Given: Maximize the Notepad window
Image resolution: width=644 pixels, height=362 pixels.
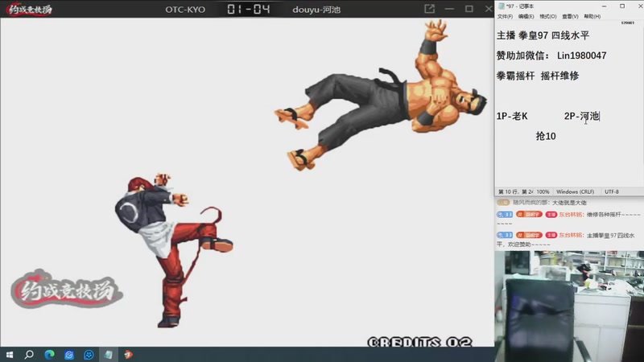Looking at the screenshot, I should click(622, 6).
